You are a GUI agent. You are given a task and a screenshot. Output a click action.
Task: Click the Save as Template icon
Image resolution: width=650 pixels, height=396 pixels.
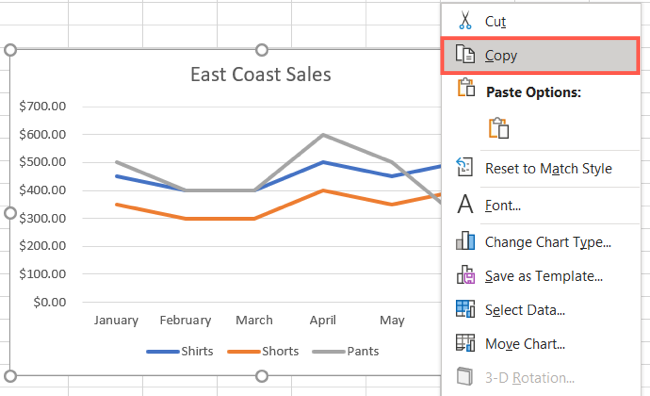[466, 275]
